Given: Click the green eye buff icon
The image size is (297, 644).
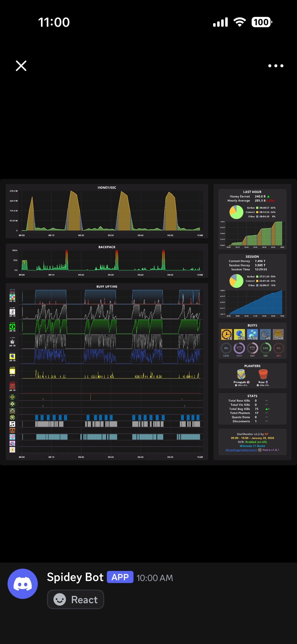Looking at the screenshot, I should coord(12,327).
